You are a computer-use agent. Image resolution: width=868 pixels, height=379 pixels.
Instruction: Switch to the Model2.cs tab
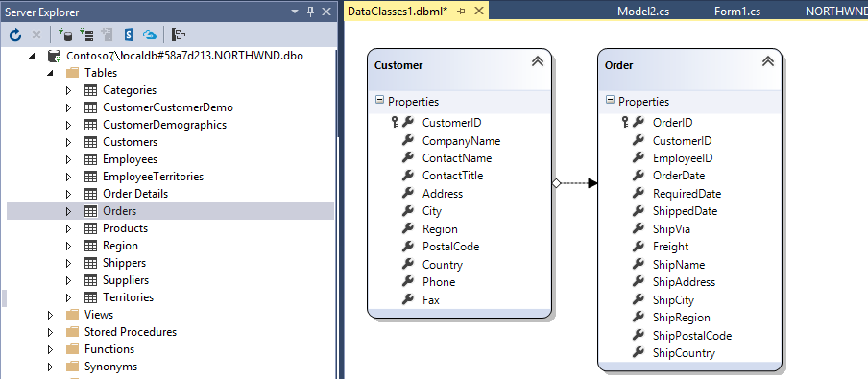pyautogui.click(x=643, y=12)
